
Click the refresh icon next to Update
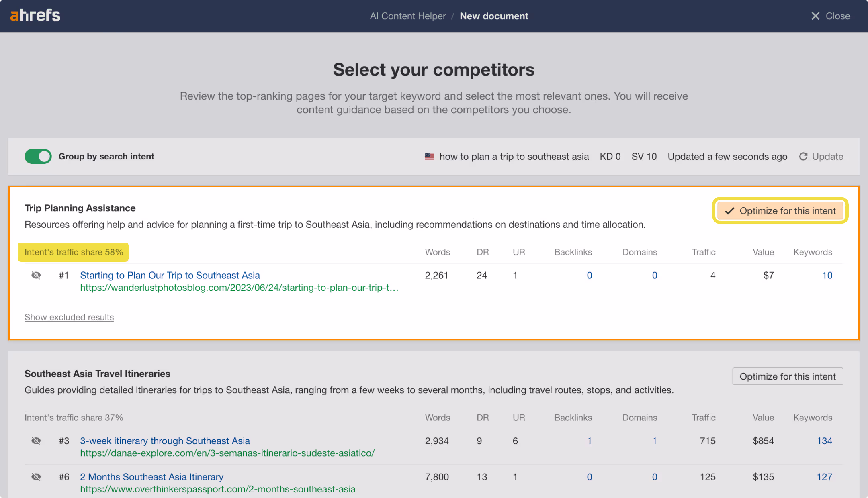(803, 157)
